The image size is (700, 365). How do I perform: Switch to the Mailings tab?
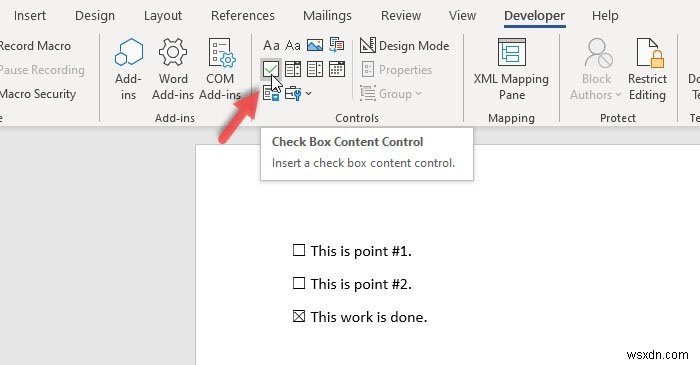point(327,16)
